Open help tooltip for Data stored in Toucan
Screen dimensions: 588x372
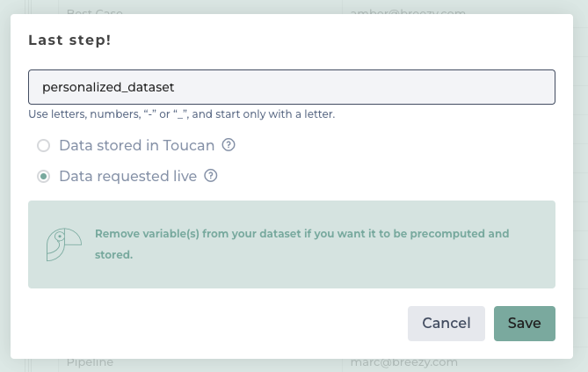coord(229,145)
